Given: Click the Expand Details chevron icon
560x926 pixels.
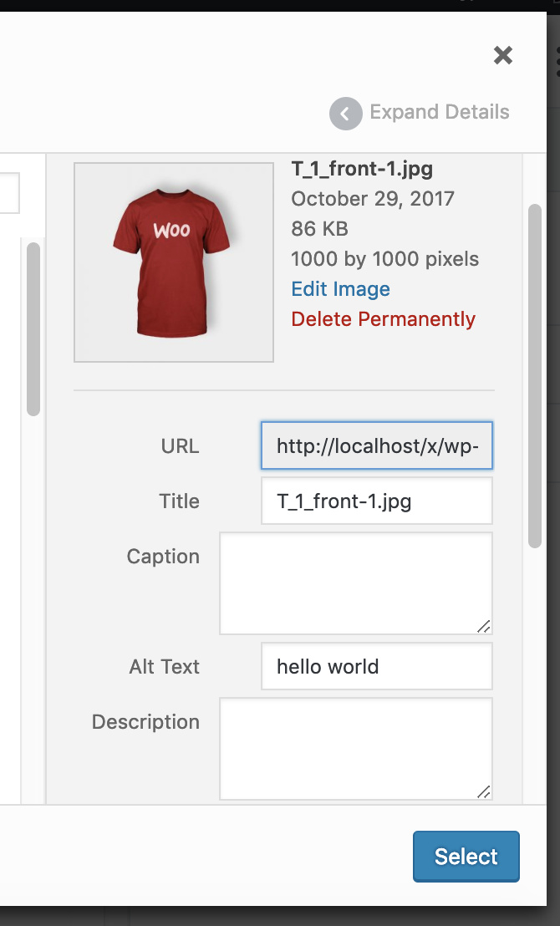Looking at the screenshot, I should [345, 113].
